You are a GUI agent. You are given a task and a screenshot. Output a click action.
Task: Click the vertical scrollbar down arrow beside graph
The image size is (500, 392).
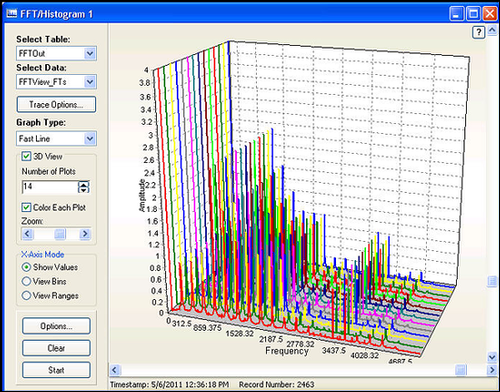coord(492,357)
